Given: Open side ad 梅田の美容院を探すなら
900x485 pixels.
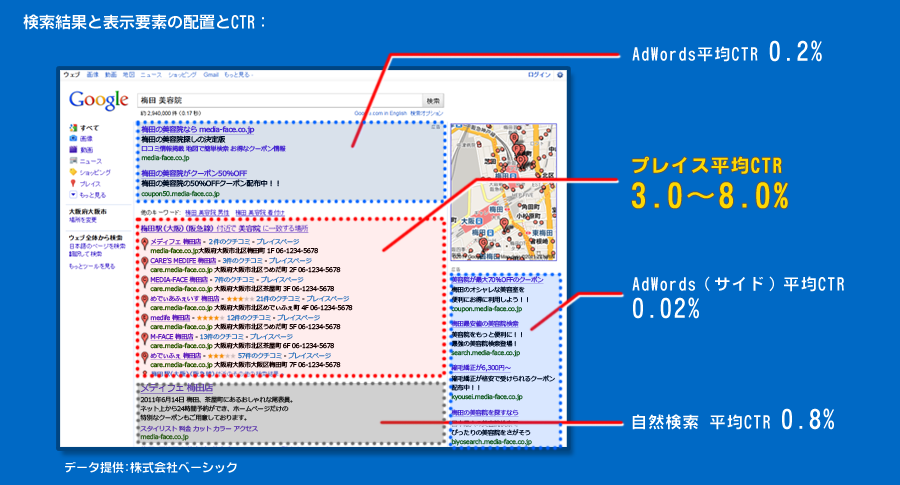Looking at the screenshot, I should coord(485,412).
